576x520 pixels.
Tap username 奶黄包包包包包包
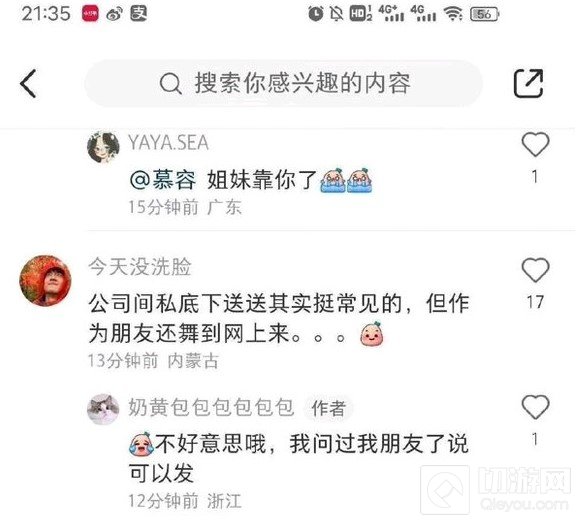[211, 407]
